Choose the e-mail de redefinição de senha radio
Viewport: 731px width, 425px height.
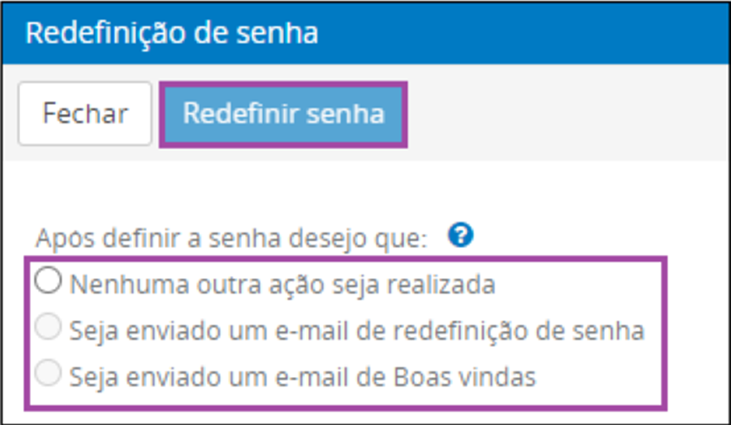(48, 327)
